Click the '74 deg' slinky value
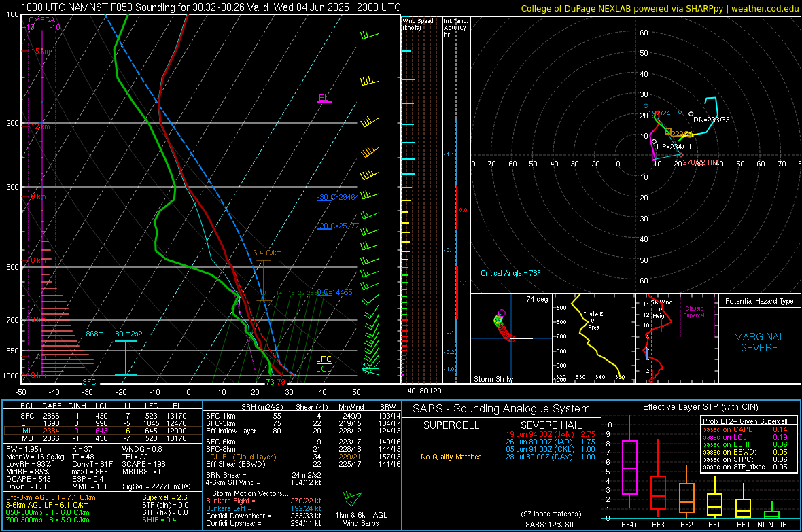The height and width of the screenshot is (532, 802). pos(537,299)
